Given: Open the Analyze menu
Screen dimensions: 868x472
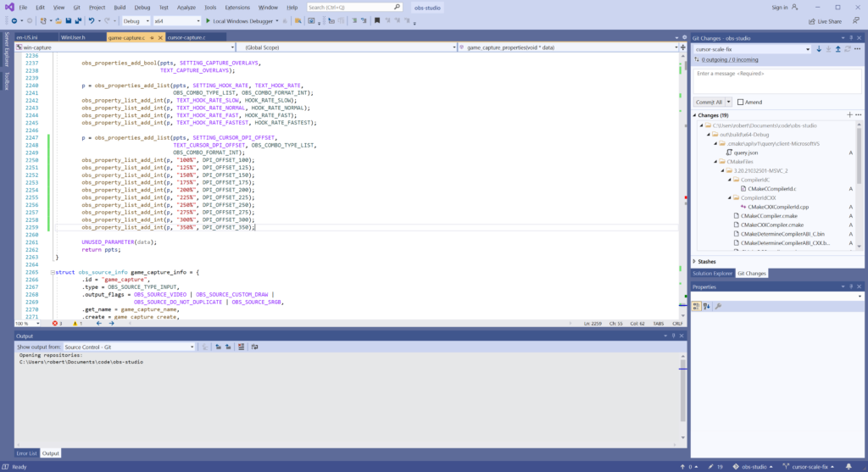Looking at the screenshot, I should click(x=186, y=7).
